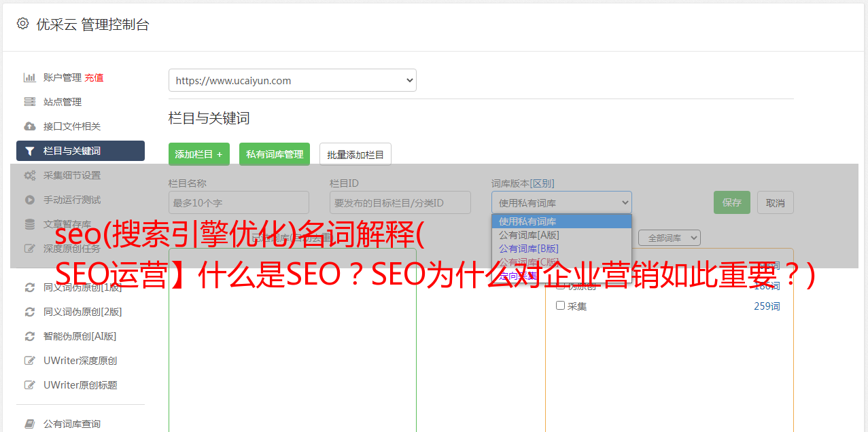Focus the 栏目名称 input field
The height and width of the screenshot is (432, 868).
239,202
